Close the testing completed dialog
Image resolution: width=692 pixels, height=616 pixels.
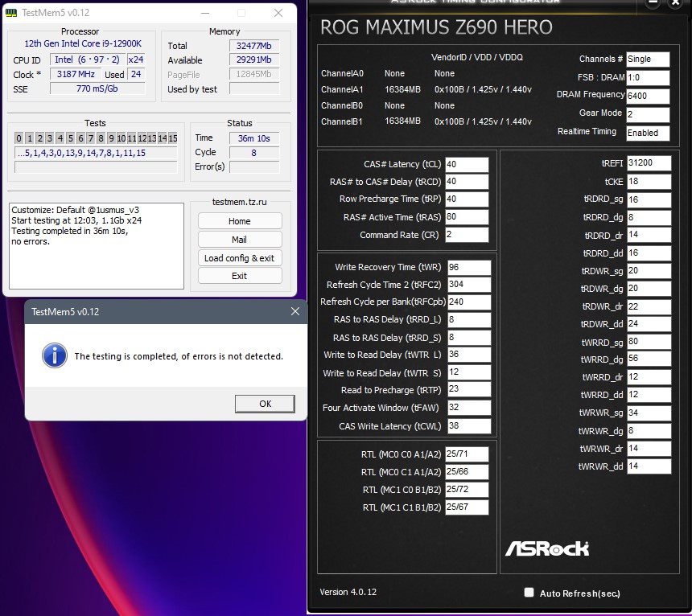(x=295, y=311)
